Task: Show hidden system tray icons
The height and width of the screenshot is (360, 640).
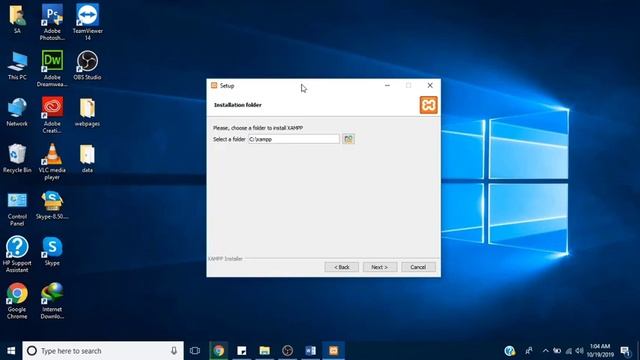Action: tap(546, 351)
